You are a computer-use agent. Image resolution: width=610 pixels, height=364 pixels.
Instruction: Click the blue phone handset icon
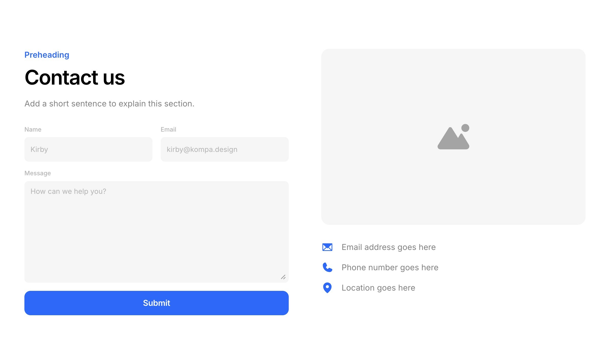pos(327,267)
